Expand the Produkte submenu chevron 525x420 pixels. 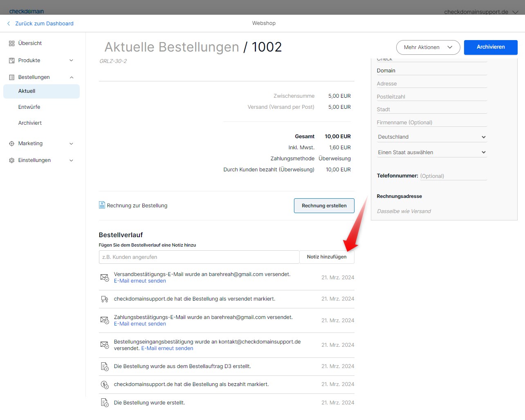pos(71,61)
